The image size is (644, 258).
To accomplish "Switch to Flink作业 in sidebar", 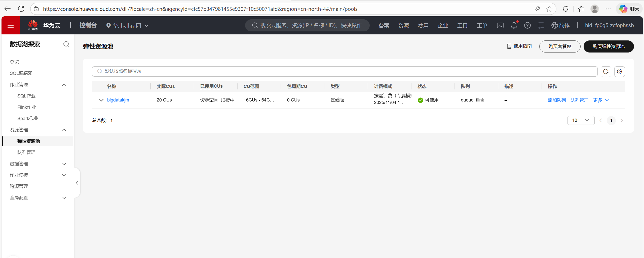I will [27, 107].
